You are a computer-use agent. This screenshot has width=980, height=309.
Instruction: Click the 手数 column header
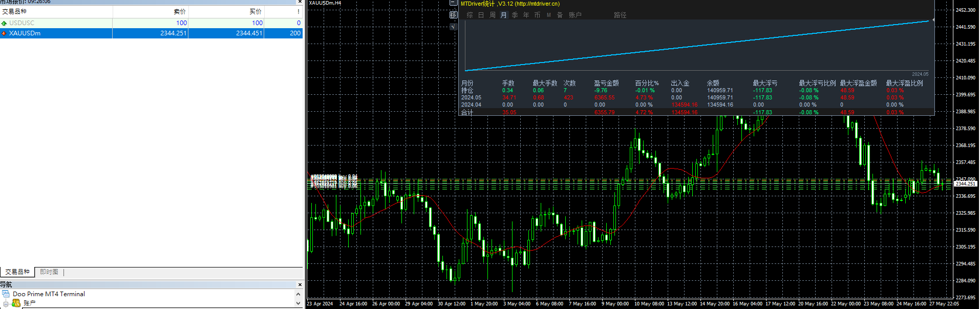click(508, 83)
